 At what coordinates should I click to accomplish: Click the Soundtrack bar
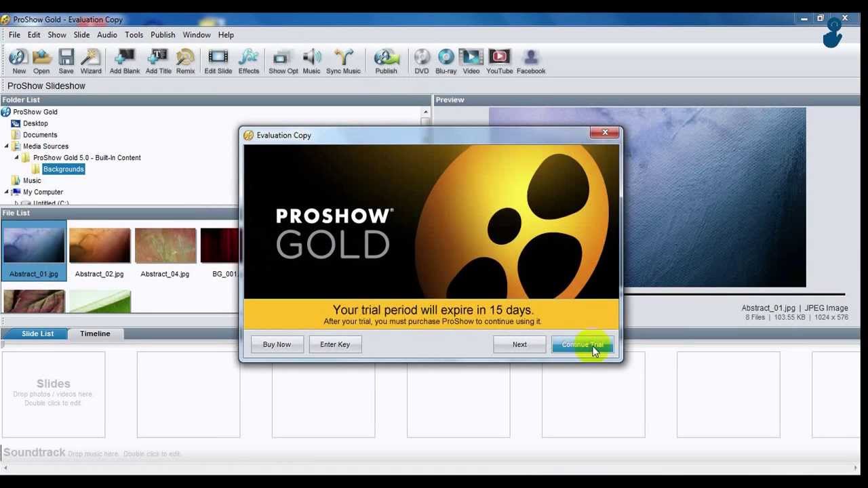pos(431,453)
